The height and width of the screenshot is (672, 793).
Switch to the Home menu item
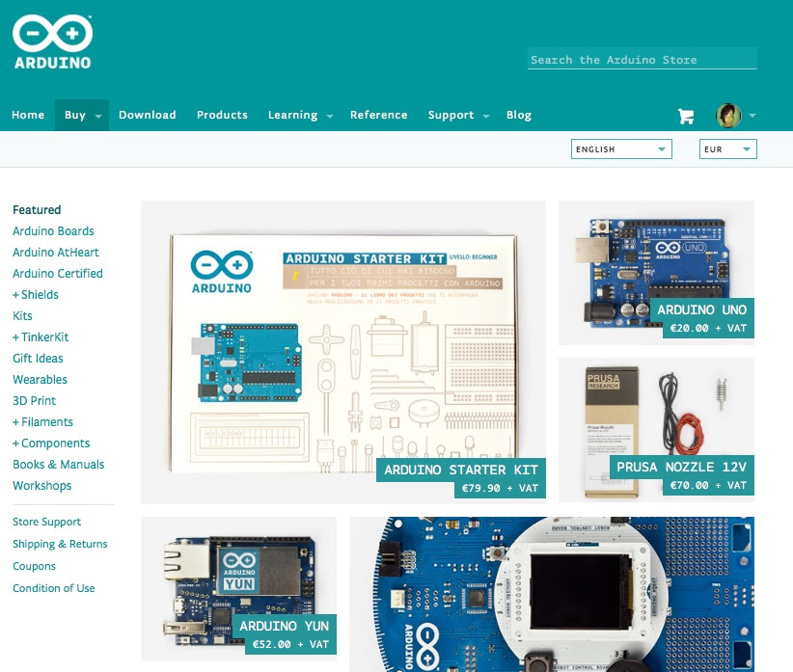(x=28, y=114)
